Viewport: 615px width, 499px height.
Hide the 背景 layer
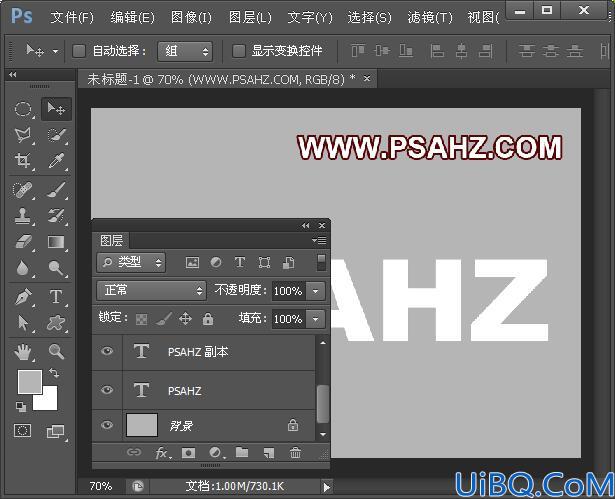coord(107,425)
